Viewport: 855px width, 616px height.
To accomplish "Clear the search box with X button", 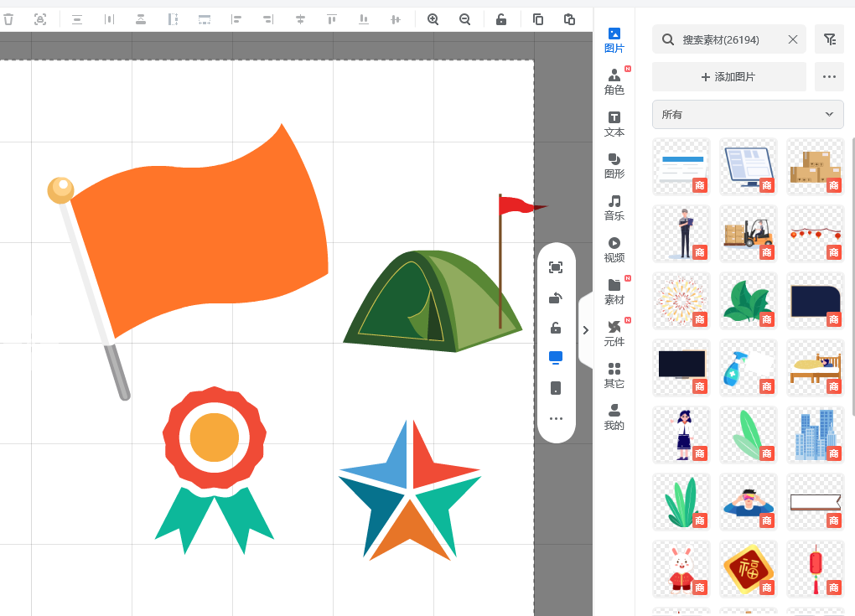I will click(x=793, y=39).
